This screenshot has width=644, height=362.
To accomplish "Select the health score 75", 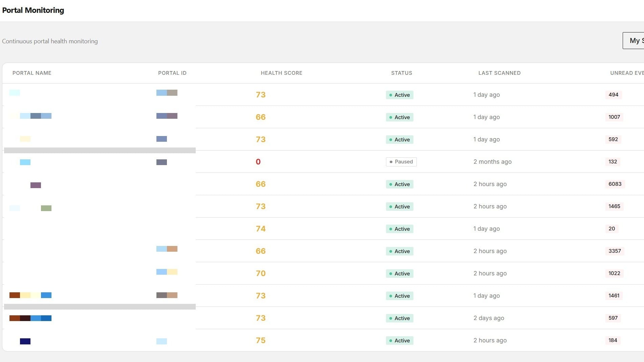I will pyautogui.click(x=261, y=340).
